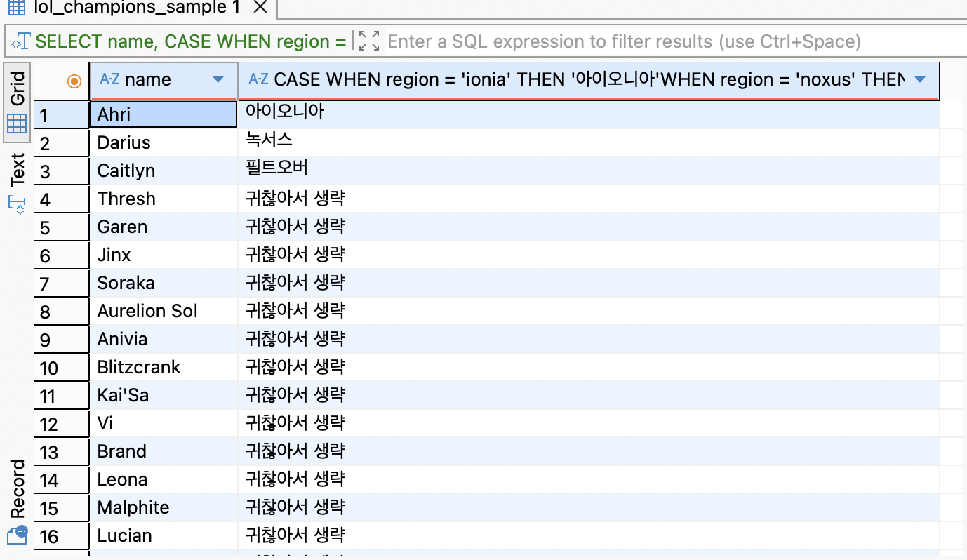The width and height of the screenshot is (967, 560).
Task: Select row number 16 header
Action: [62, 535]
